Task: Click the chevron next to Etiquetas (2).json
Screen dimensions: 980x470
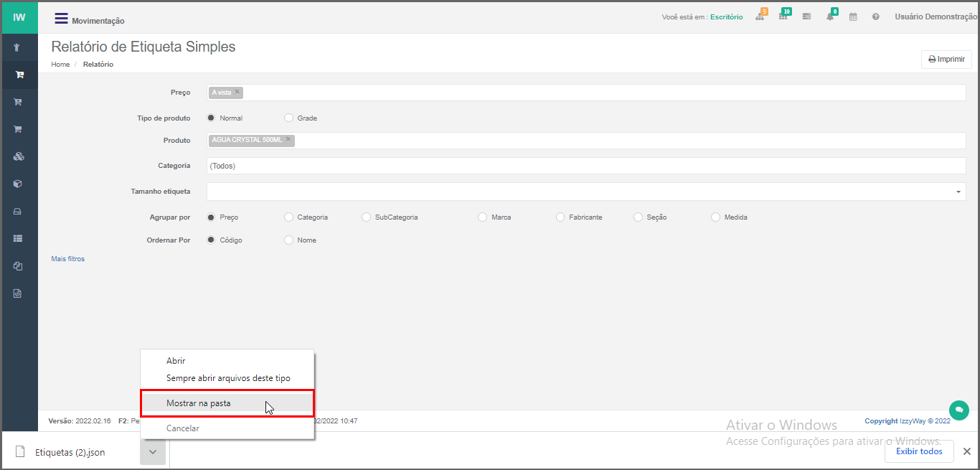Action: 153,452
